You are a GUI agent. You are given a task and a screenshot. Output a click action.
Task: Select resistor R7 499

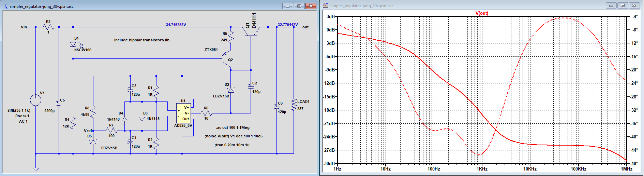coord(111,131)
